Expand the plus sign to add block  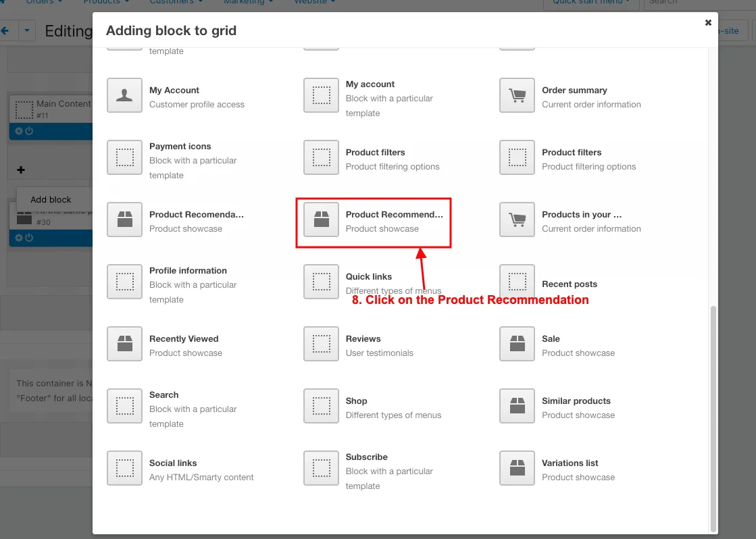pos(21,170)
